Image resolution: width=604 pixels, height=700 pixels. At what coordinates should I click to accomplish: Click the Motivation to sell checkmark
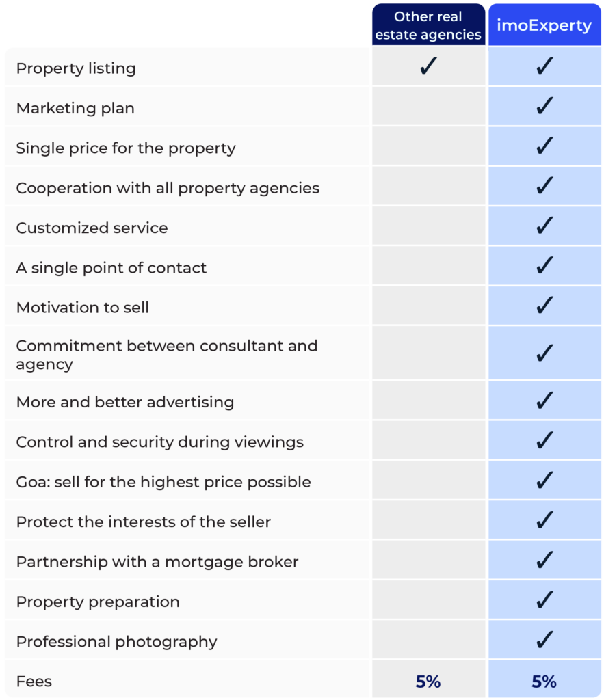coord(544,305)
